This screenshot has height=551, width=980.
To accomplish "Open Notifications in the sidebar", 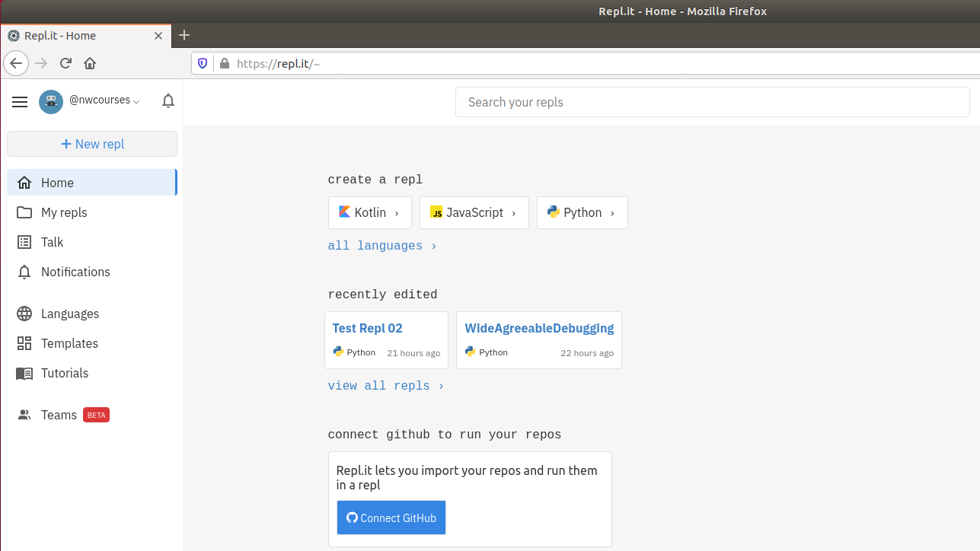I will pos(91,272).
